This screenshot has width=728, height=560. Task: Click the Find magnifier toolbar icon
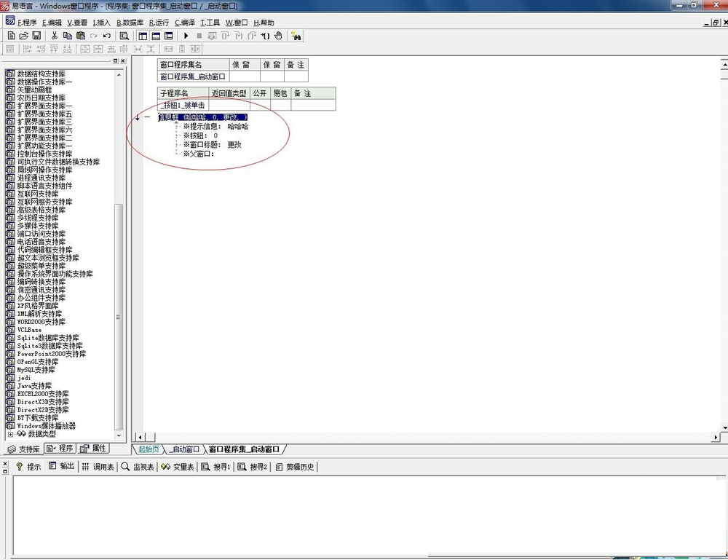[x=124, y=36]
